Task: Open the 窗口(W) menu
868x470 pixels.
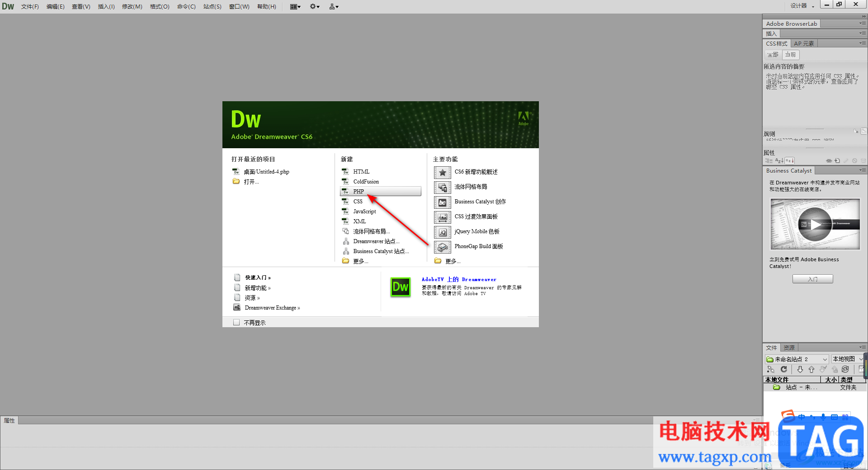Action: [239, 6]
